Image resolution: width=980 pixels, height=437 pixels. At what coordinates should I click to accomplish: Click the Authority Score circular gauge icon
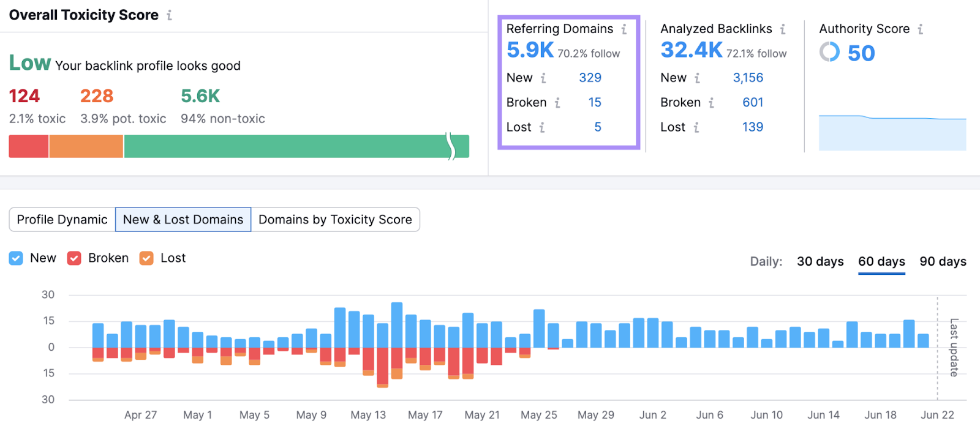click(829, 52)
